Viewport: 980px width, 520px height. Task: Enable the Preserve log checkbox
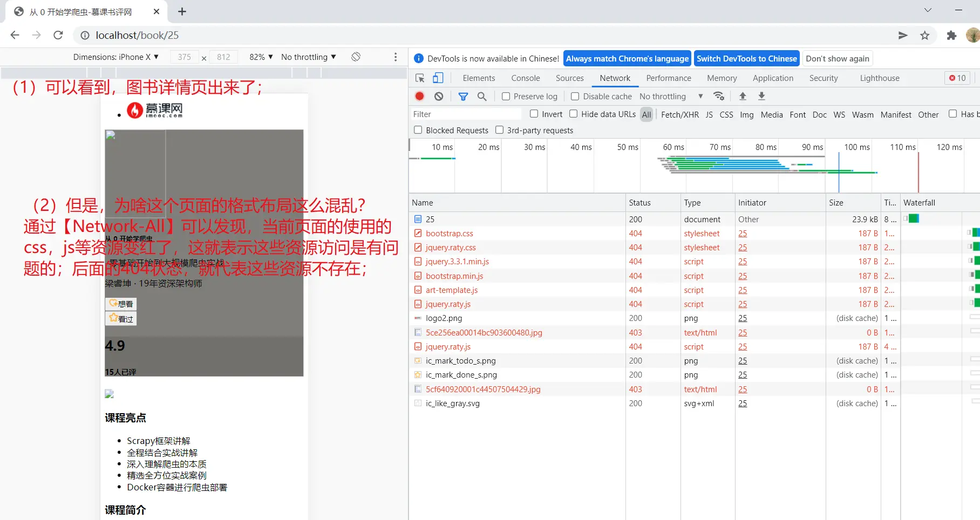[506, 97]
